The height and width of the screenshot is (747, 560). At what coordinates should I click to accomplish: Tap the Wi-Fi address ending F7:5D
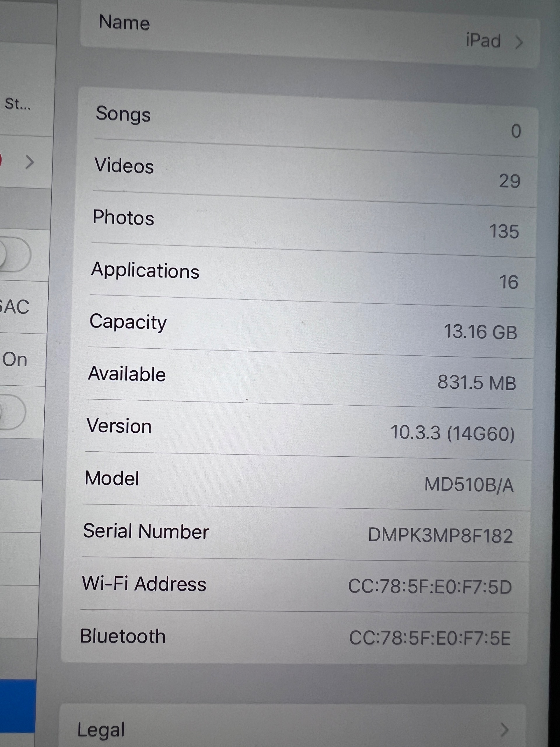pyautogui.click(x=430, y=587)
